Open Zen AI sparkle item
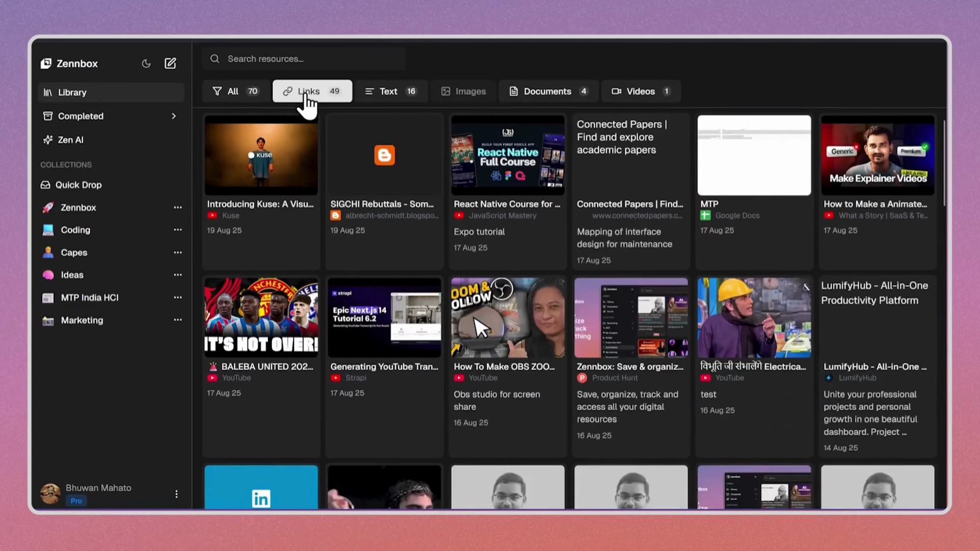The height and width of the screenshot is (551, 980). (x=63, y=140)
